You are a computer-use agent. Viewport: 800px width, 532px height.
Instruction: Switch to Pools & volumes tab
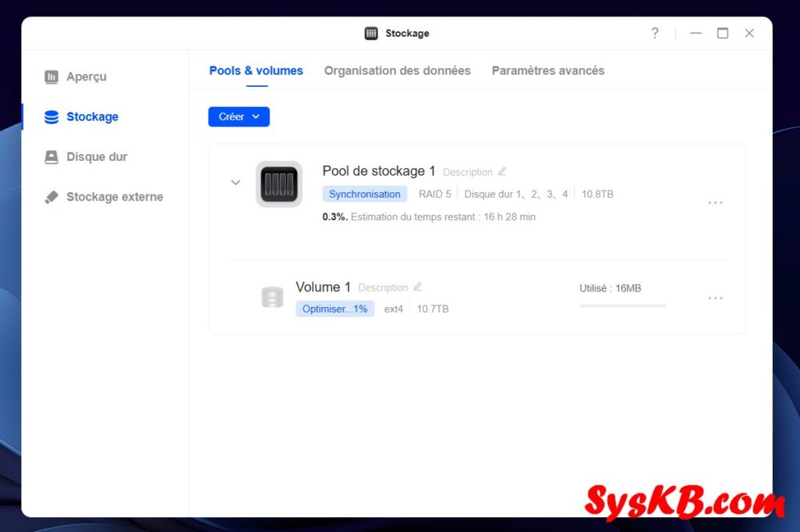point(256,71)
